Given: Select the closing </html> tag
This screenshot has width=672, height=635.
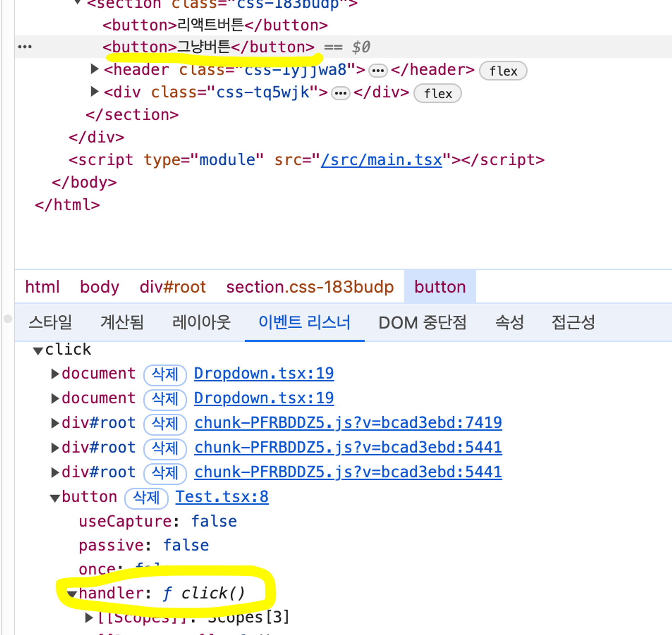Looking at the screenshot, I should tap(67, 205).
